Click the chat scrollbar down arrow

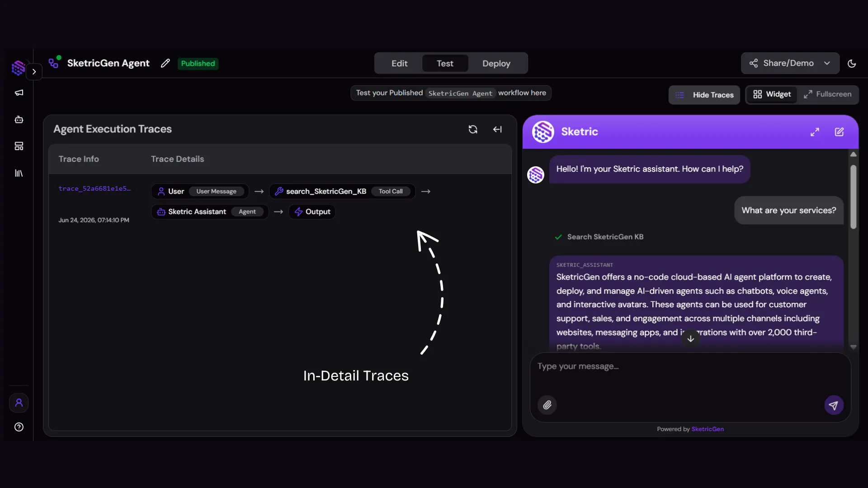[853, 347]
